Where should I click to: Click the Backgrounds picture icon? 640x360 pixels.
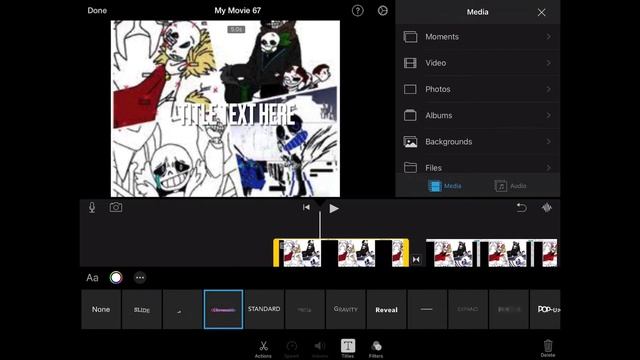[x=410, y=142]
